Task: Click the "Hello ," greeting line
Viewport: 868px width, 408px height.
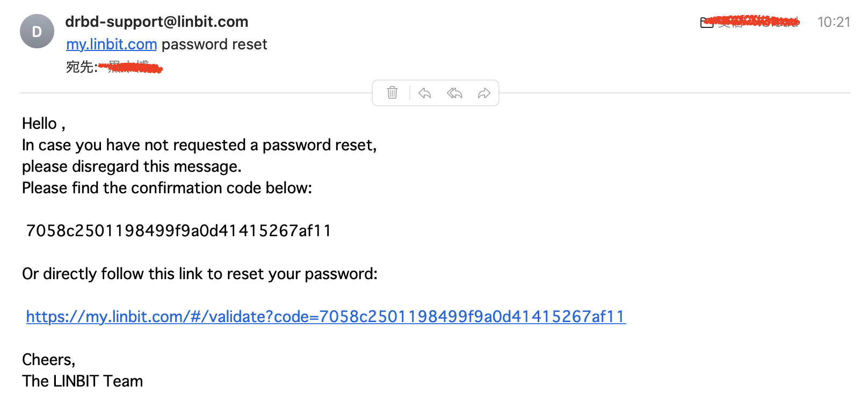Action: 44,123
